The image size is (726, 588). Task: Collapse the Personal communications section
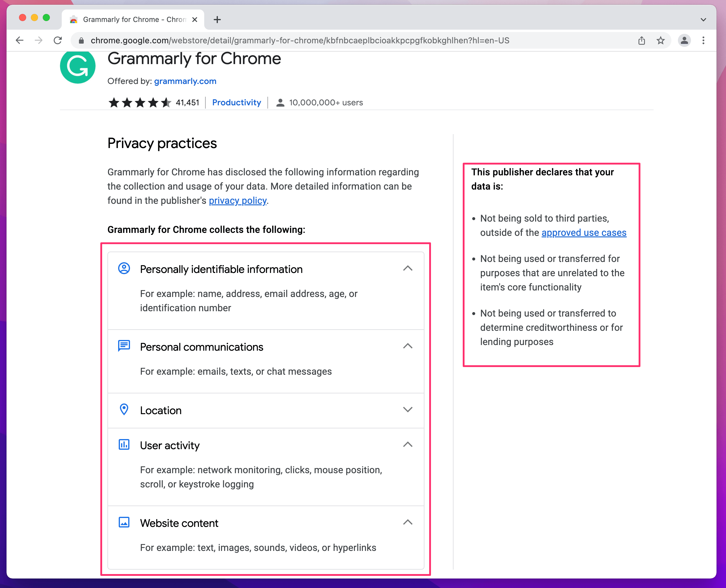click(408, 346)
